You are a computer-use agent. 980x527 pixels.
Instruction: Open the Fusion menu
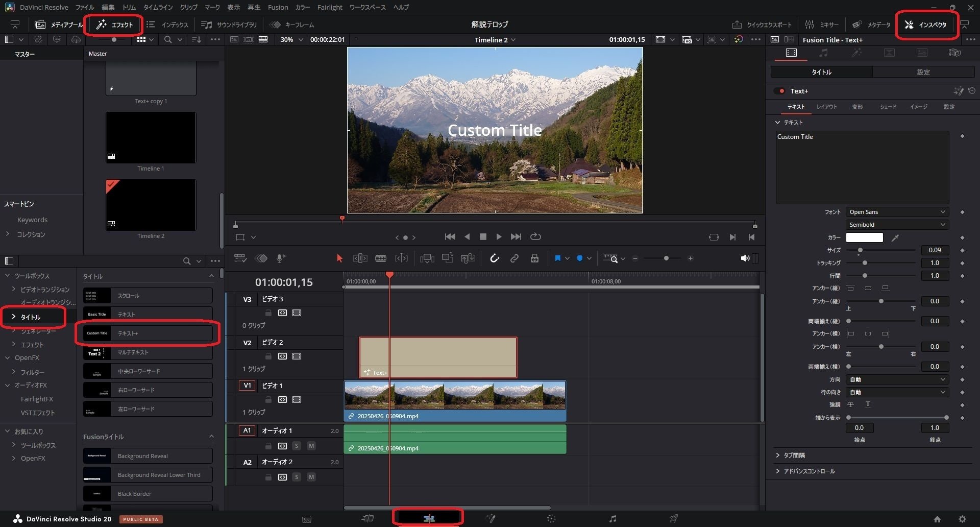point(278,7)
